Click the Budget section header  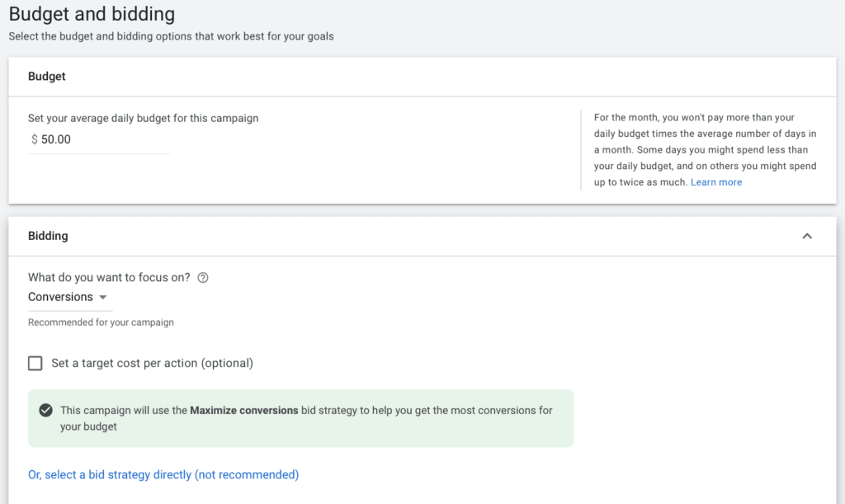[x=47, y=77]
